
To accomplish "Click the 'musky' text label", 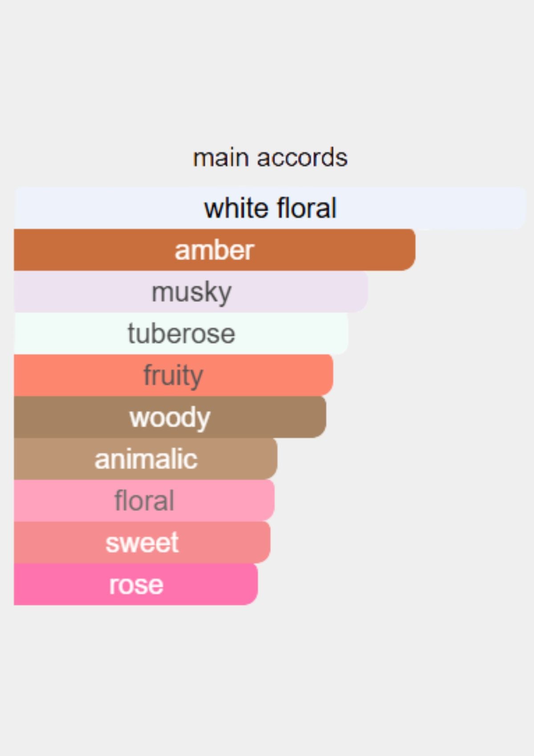I will (191, 292).
